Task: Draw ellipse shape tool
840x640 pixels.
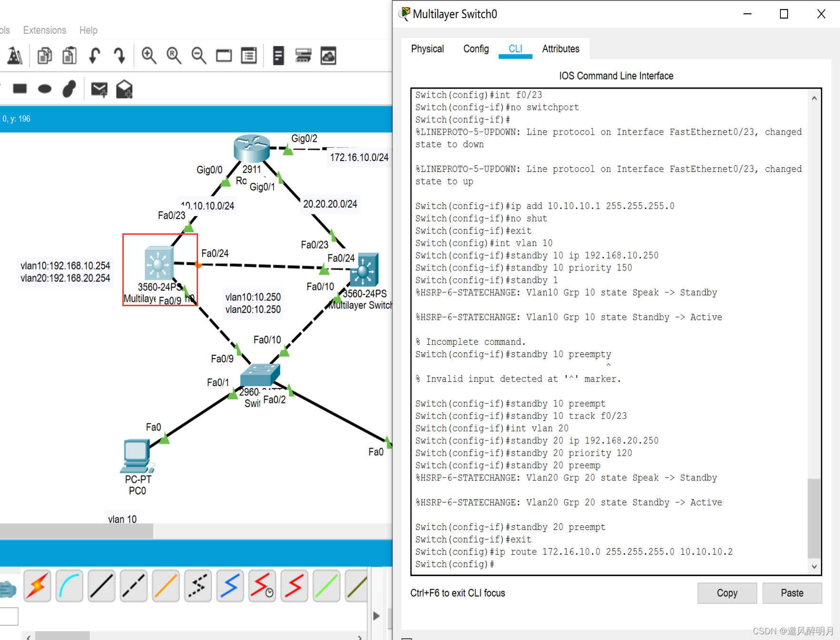Action: point(45,89)
